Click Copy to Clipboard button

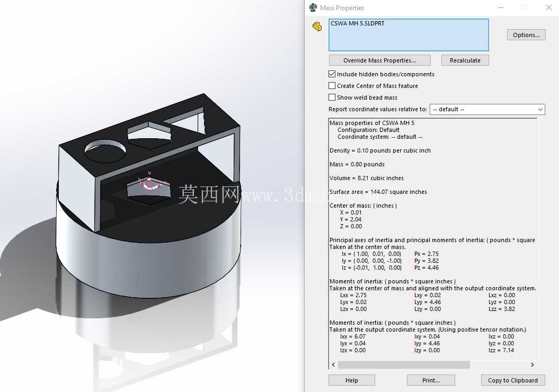pyautogui.click(x=513, y=380)
